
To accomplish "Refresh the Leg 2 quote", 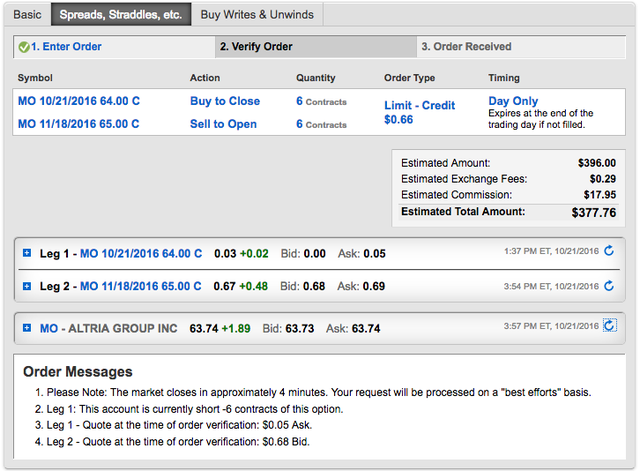I will (609, 285).
